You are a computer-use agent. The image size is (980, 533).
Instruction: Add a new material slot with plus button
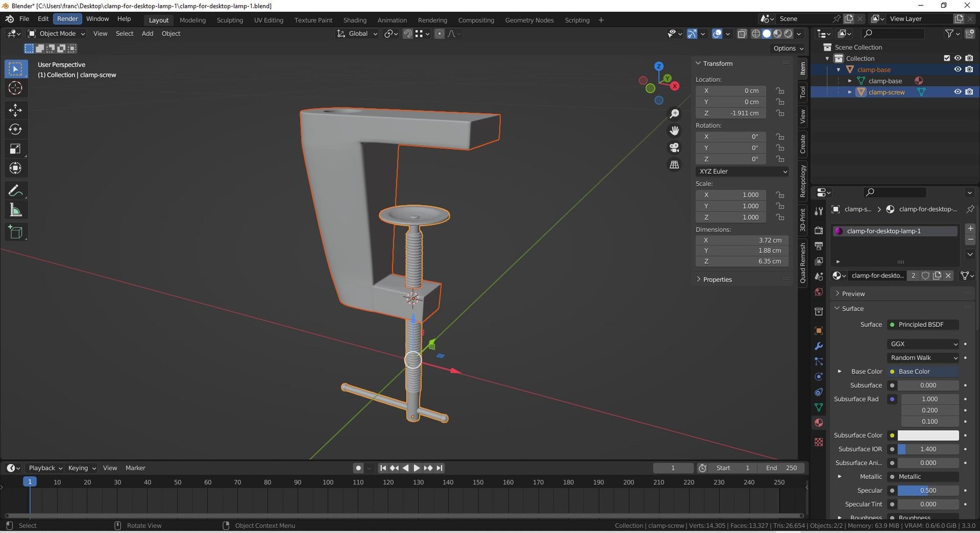970,229
